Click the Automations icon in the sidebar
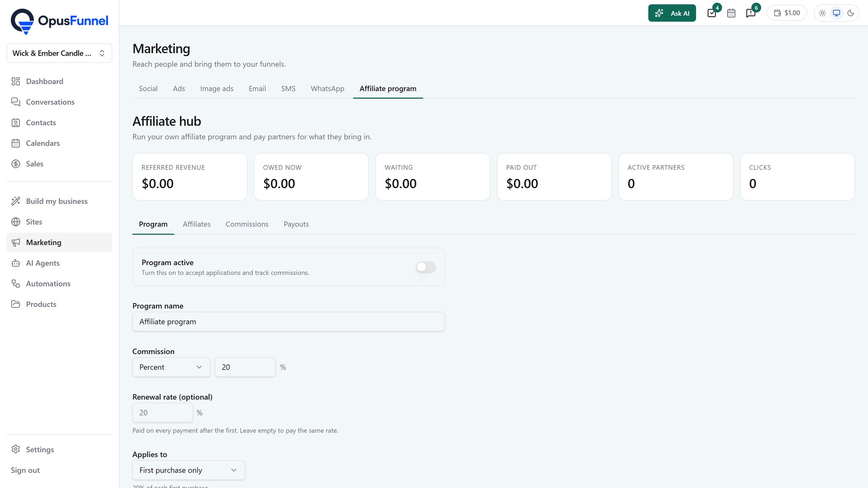Screen dimensions: 868x488 tap(16, 284)
